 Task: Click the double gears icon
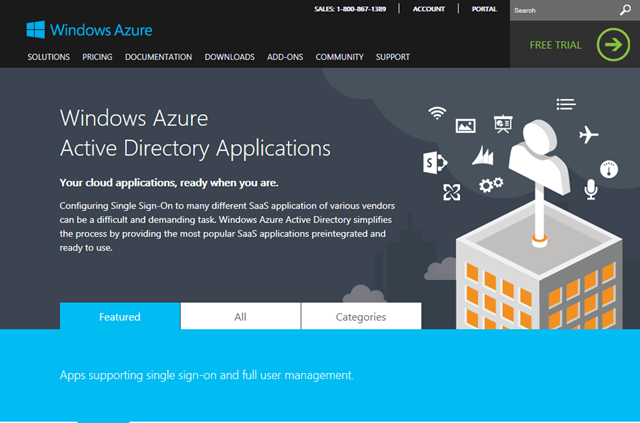[491, 185]
